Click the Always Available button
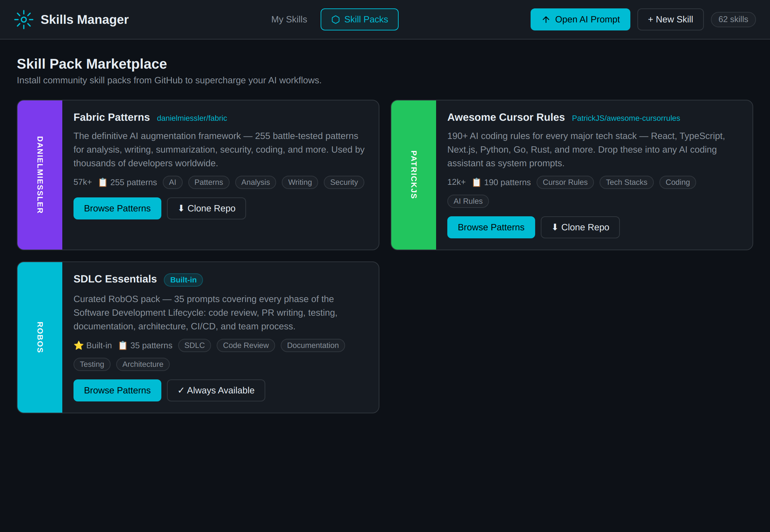 [x=216, y=390]
